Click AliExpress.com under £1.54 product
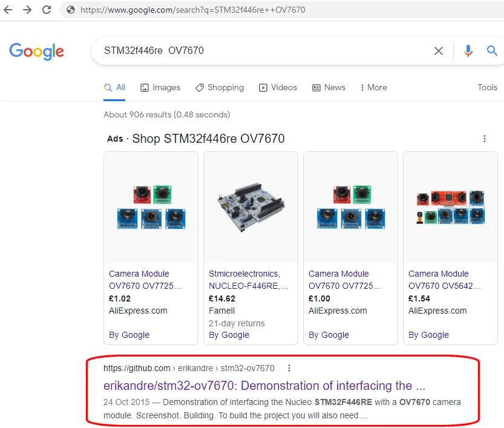 (437, 311)
